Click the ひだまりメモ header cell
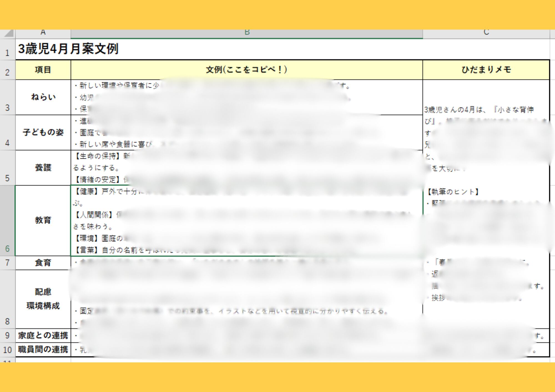This screenshot has height=392, width=555. [x=486, y=70]
